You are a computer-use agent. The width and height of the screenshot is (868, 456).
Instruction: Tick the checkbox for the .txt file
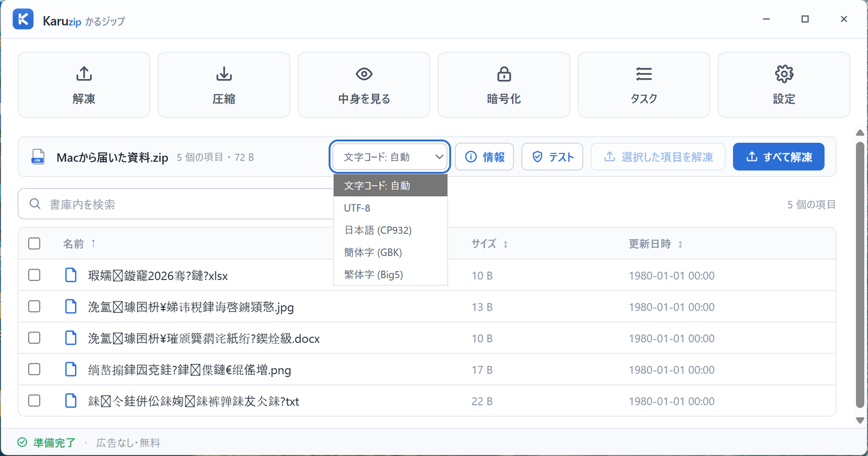pyautogui.click(x=34, y=401)
